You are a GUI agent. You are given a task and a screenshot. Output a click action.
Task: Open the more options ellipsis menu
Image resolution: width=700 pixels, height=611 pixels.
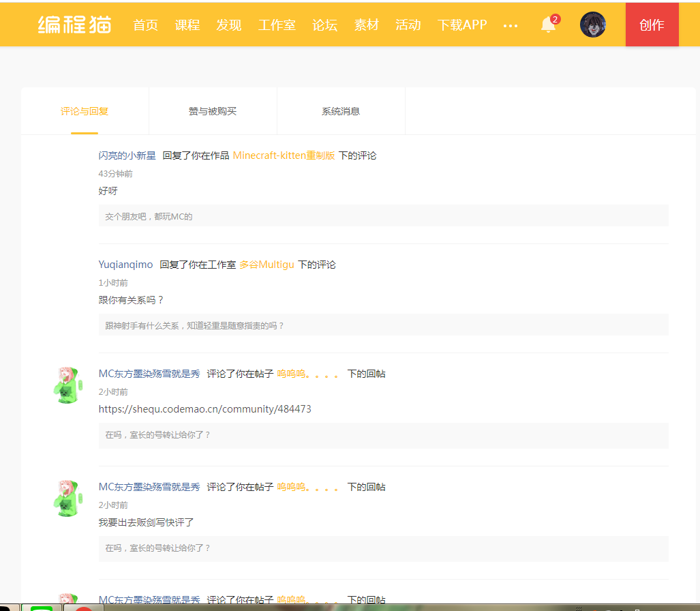click(511, 26)
